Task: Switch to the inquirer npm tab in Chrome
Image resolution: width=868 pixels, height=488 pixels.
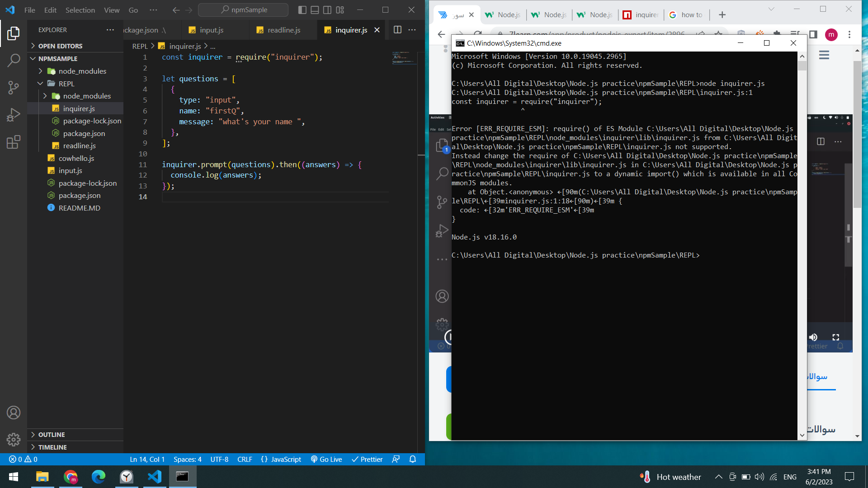Action: point(641,15)
